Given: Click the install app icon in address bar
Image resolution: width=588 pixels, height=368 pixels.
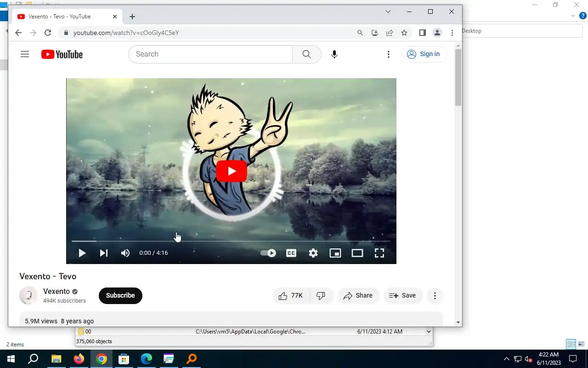Looking at the screenshot, I should coord(375,33).
